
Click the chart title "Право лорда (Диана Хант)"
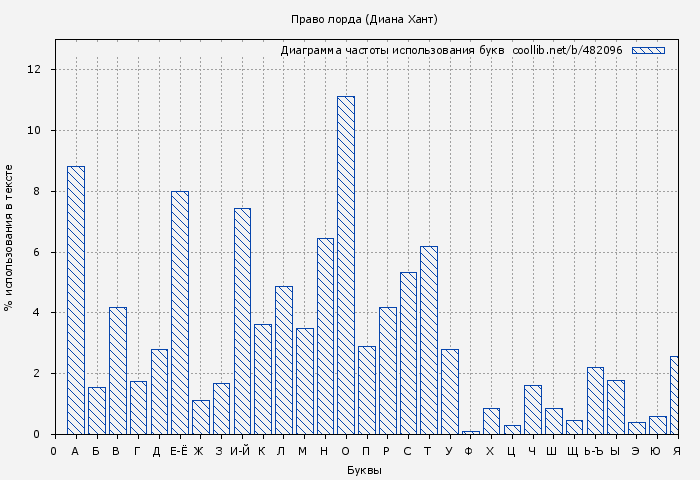point(364,19)
